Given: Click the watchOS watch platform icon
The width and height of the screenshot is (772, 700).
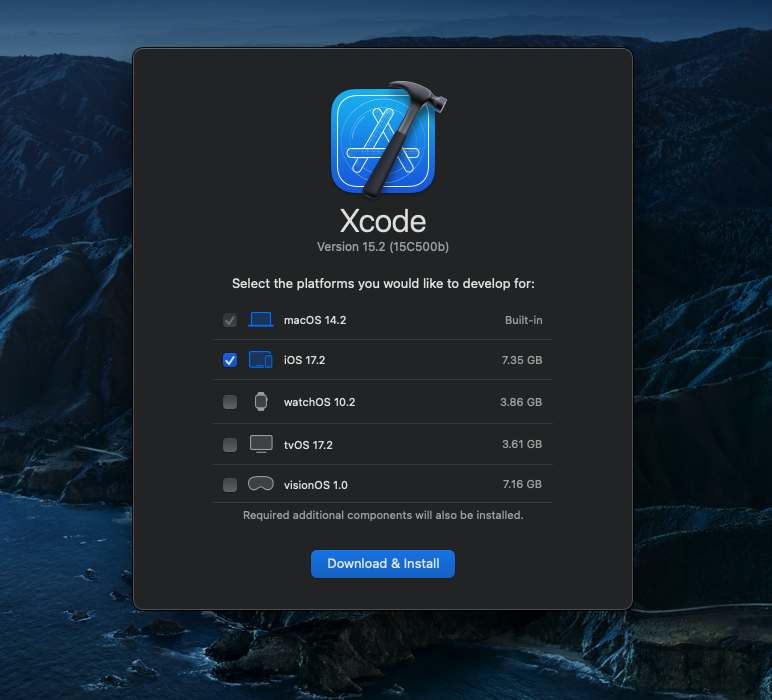Looking at the screenshot, I should click(261, 402).
